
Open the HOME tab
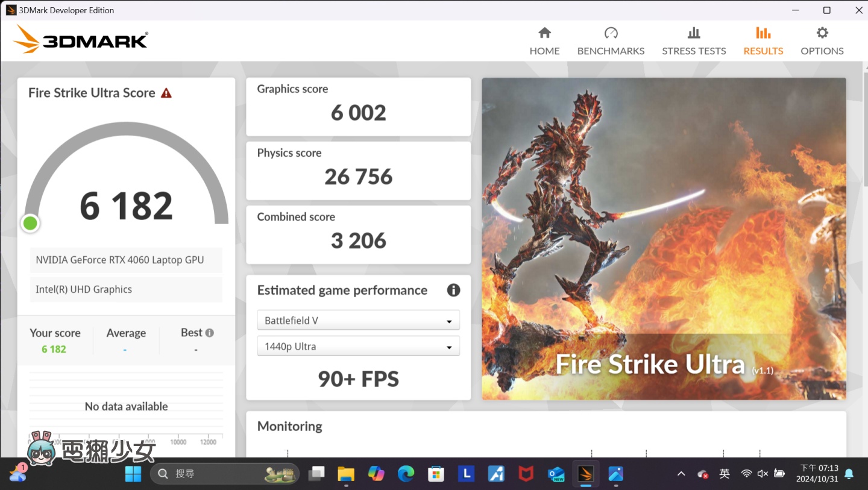(544, 41)
